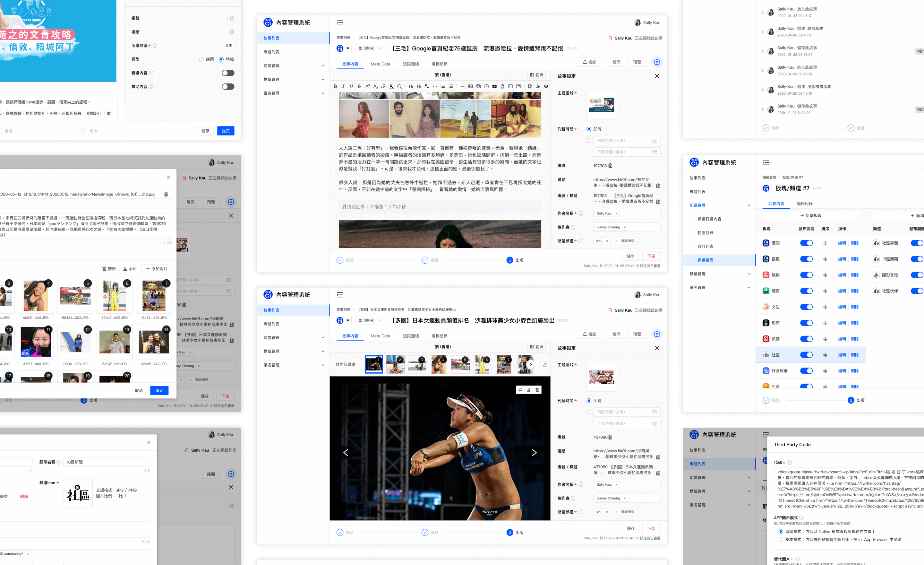Viewport: 924px width, 565px height.
Task: Click next arrow in cover thumbnail strip
Action: tap(530, 364)
